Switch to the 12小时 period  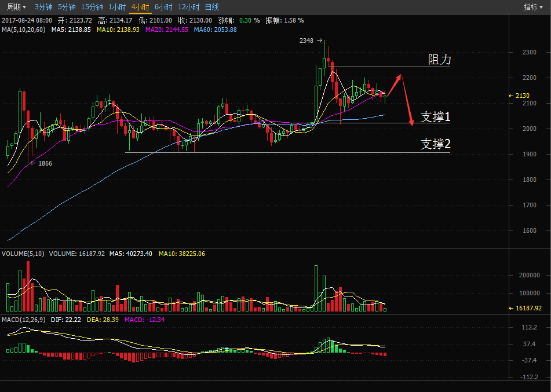pyautogui.click(x=188, y=7)
